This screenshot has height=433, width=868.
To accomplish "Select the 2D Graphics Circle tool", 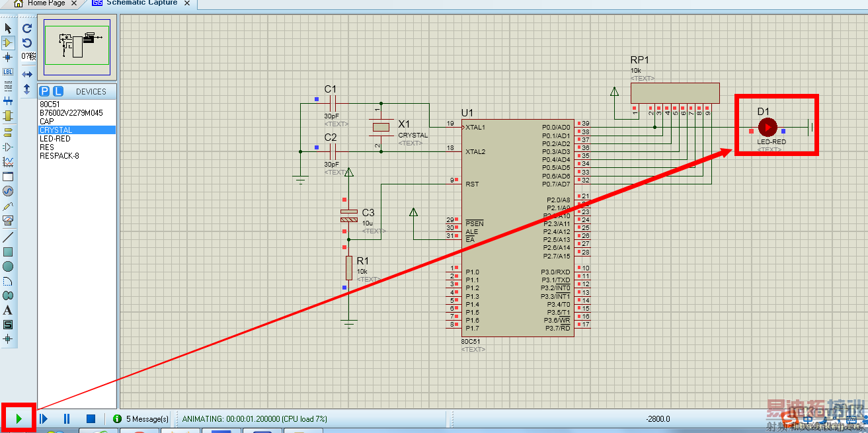I will pyautogui.click(x=8, y=266).
